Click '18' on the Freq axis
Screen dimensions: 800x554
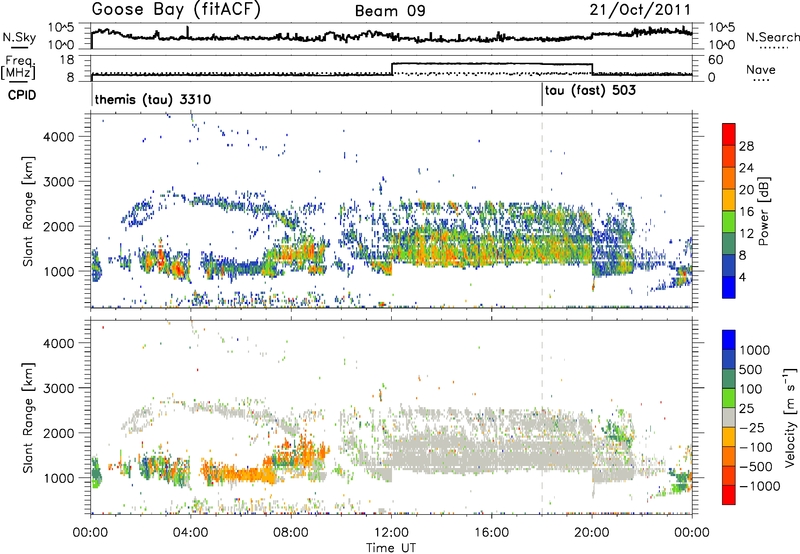click(66, 60)
